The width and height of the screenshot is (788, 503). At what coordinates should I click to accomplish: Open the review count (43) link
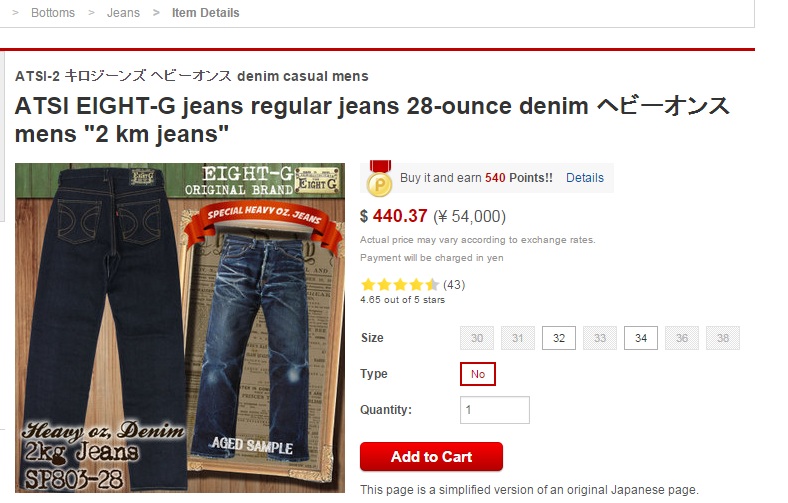[x=454, y=285]
